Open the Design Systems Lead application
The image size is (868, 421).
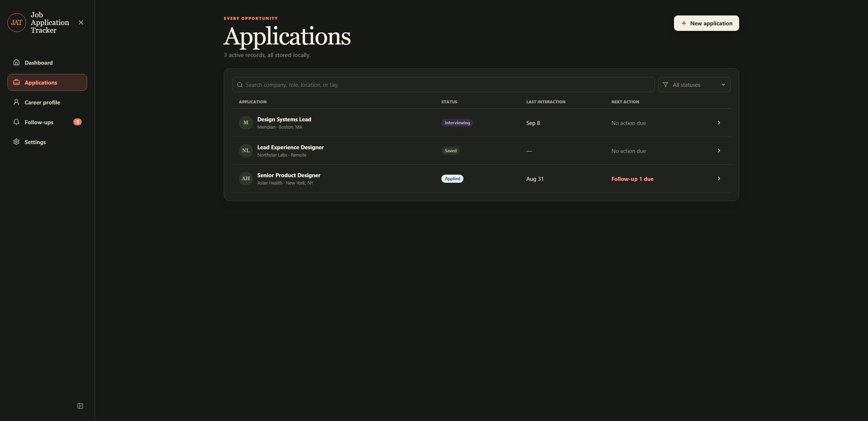pyautogui.click(x=284, y=119)
